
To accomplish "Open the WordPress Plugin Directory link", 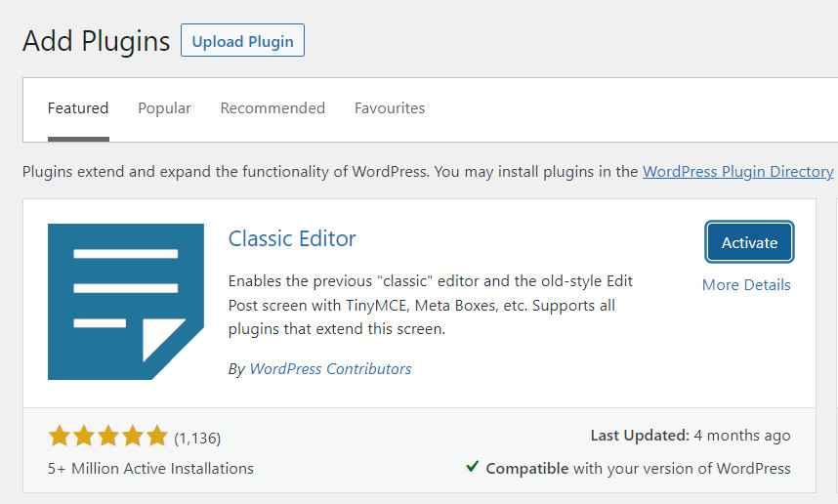I will [x=737, y=172].
